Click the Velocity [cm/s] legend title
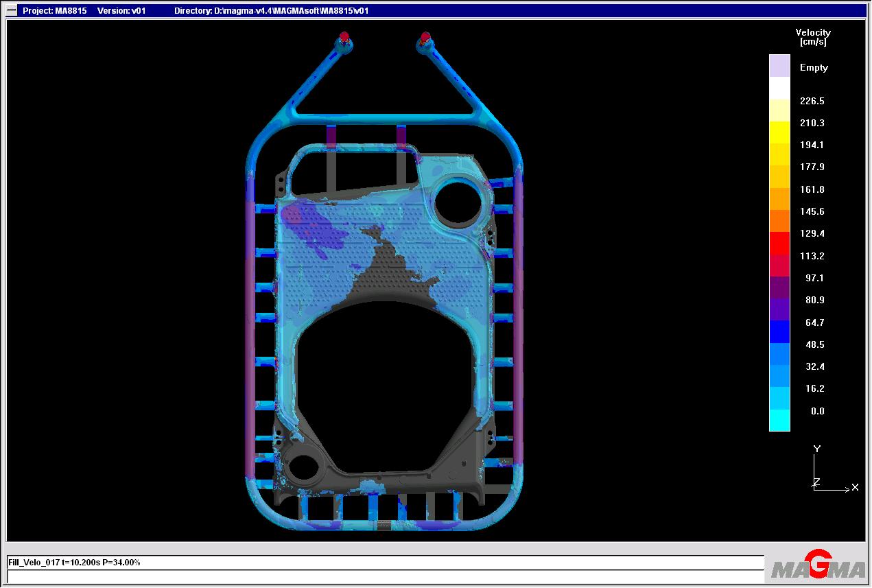The image size is (872, 588). pos(813,37)
